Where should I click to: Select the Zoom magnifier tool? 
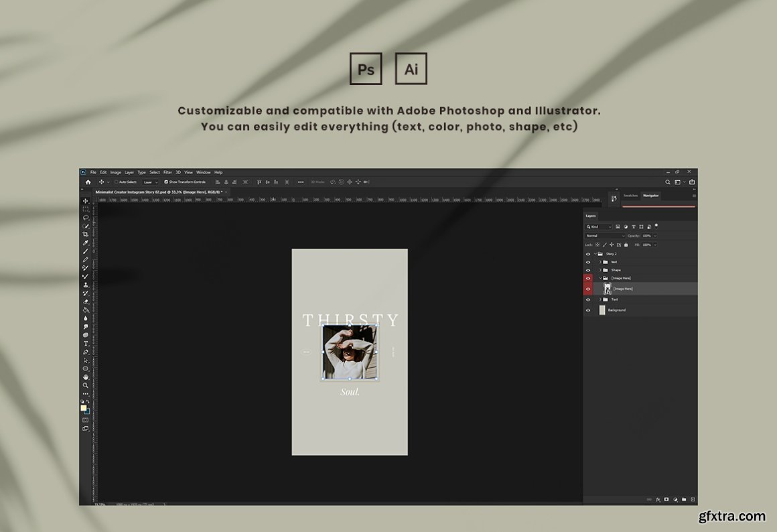click(86, 385)
